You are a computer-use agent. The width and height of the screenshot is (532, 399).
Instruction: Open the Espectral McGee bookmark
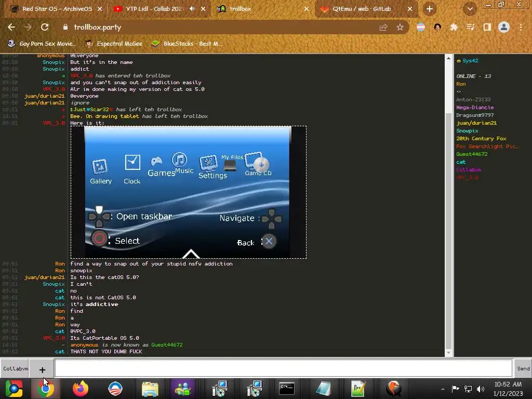(x=115, y=44)
